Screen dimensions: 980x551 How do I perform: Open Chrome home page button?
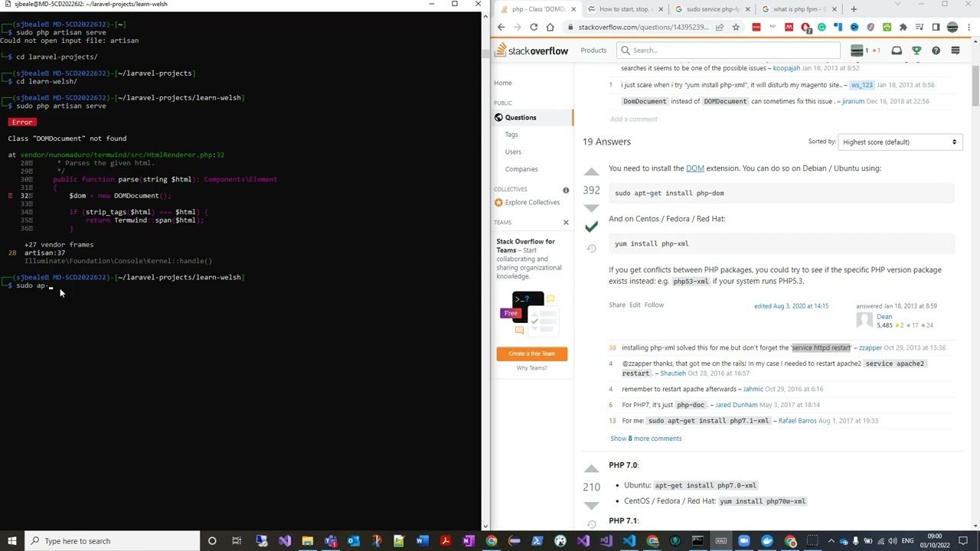click(550, 28)
